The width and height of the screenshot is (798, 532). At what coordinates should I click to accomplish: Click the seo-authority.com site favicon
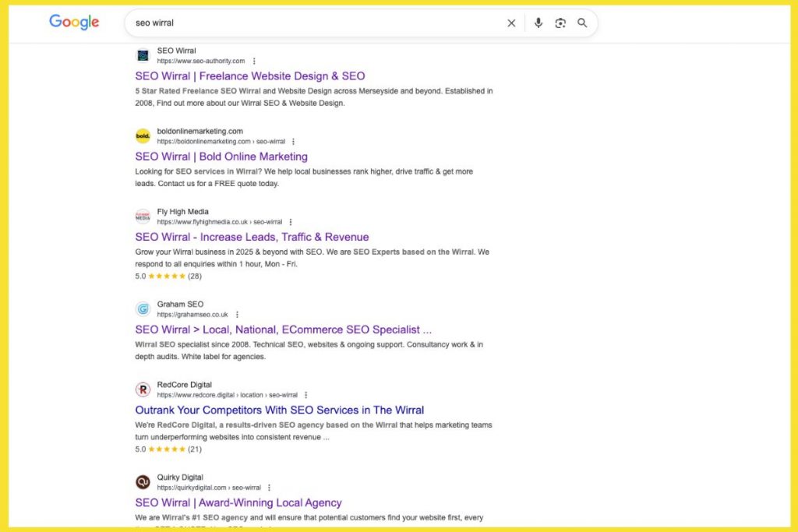click(143, 55)
